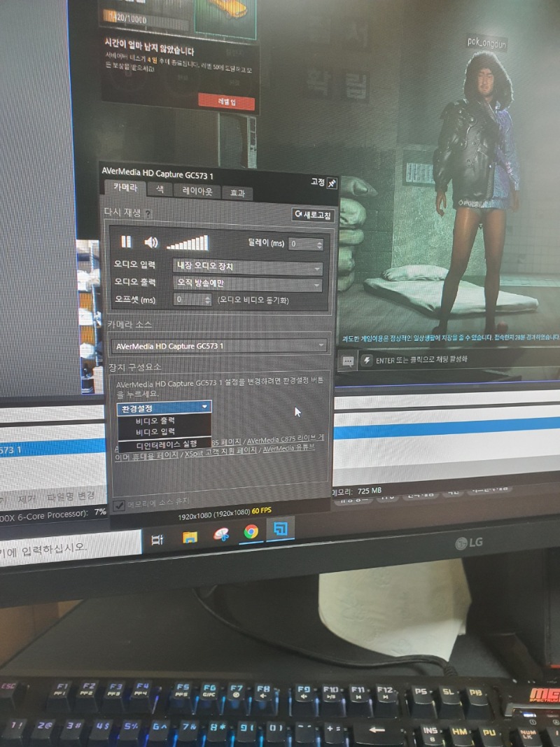This screenshot has height=747, width=560.
Task: Choose 비디오 출력 from the 환경설정 menu
Action: pyautogui.click(x=155, y=421)
